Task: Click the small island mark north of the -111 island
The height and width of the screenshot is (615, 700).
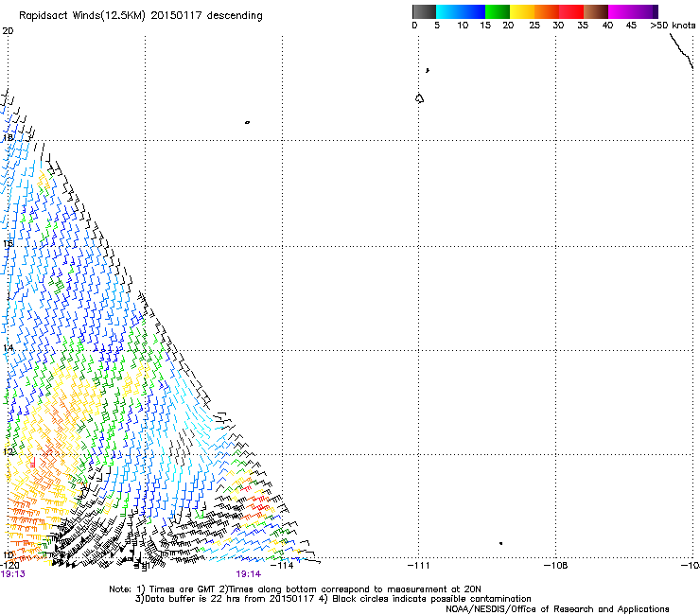Action: click(x=428, y=70)
